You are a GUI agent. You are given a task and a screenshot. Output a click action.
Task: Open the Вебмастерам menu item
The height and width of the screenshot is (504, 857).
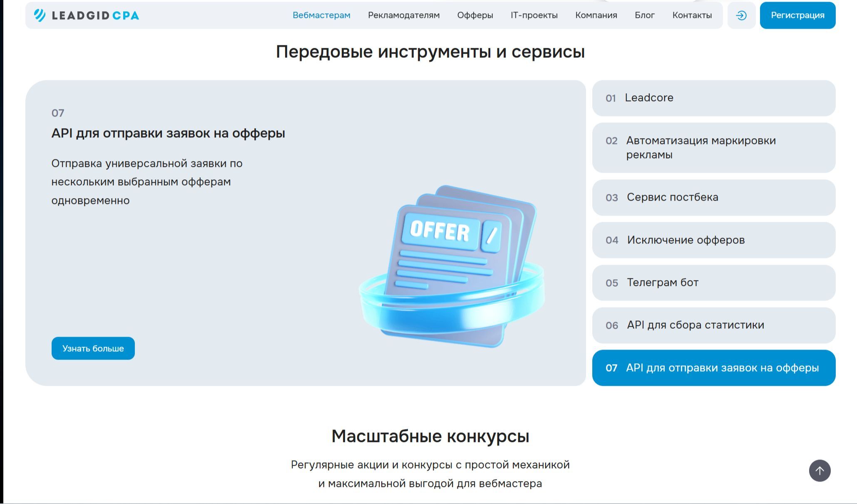(321, 15)
